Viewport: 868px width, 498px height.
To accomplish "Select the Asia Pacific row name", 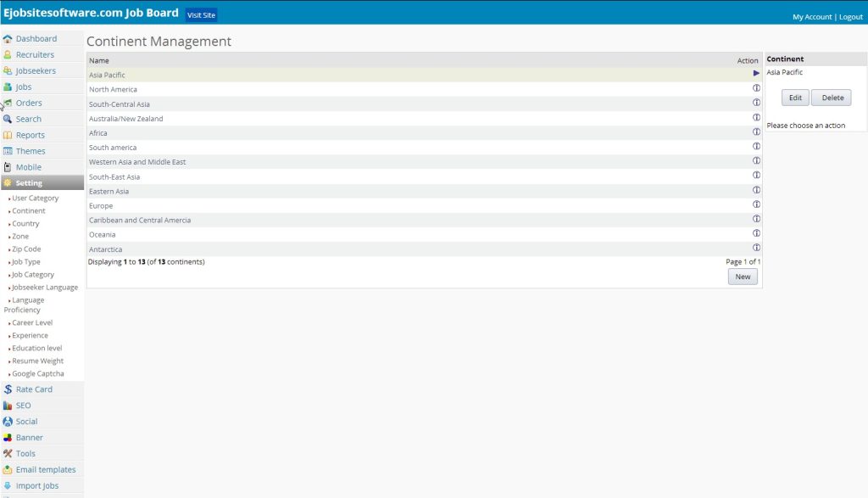I will point(107,75).
